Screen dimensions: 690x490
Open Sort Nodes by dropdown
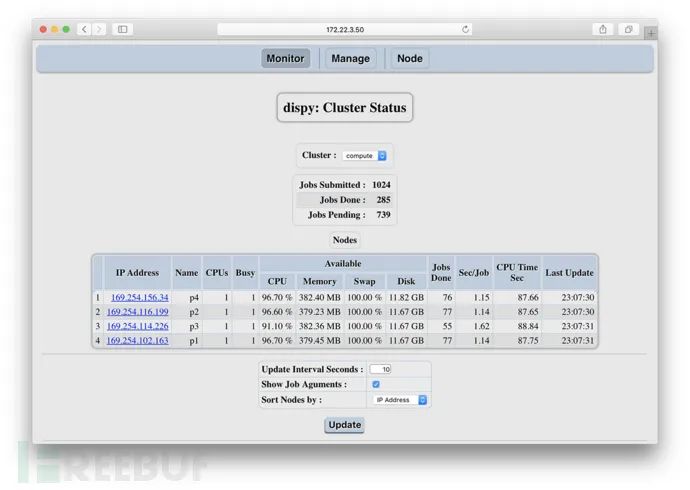[400, 400]
